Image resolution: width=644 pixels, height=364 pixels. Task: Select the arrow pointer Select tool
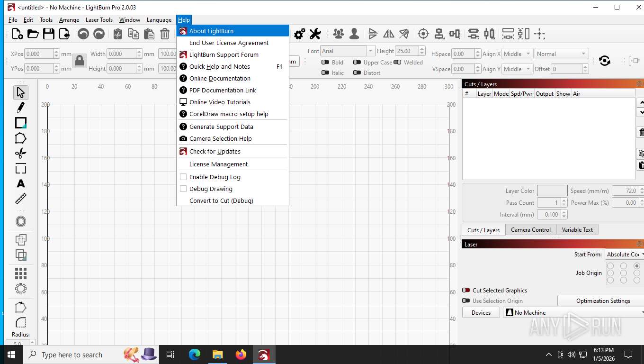point(20,92)
